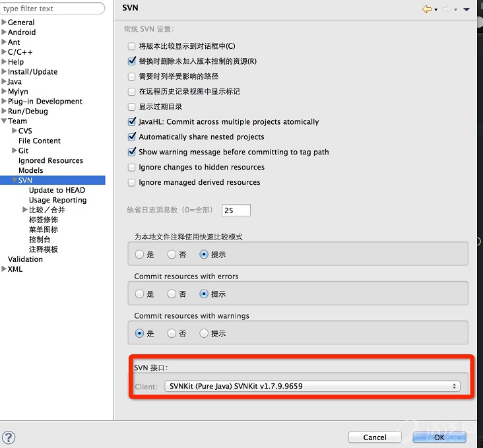Screen dimensions: 483x448
Task: Open the preferences view menu triangle
Action: (x=467, y=9)
